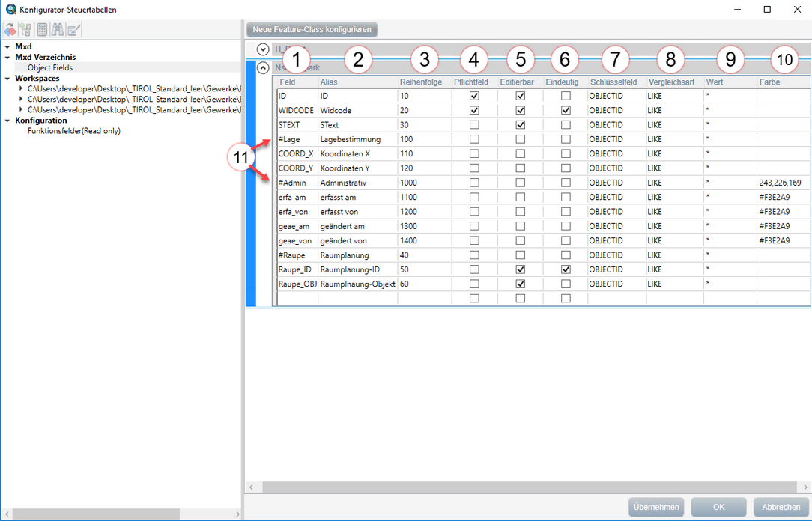Collapse the Workspaces tree node

pyautogui.click(x=7, y=79)
